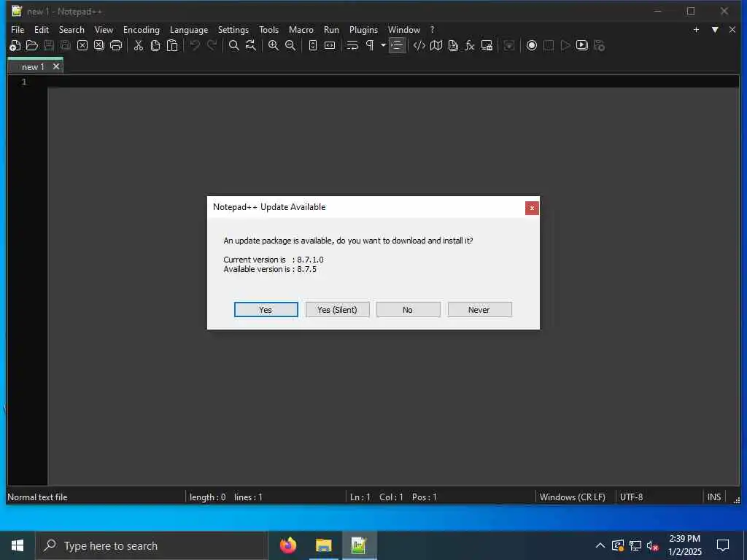Open the Macro menu
This screenshot has width=747, height=560.
coord(301,29)
